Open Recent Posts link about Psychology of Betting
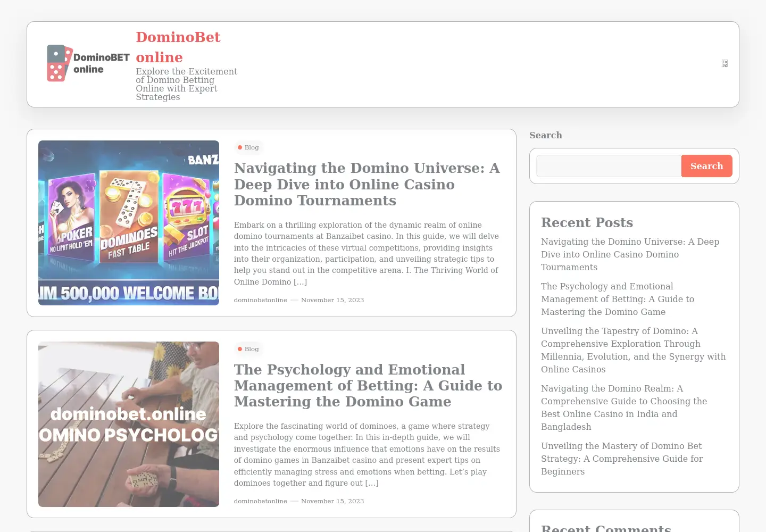766x532 pixels. point(618,299)
